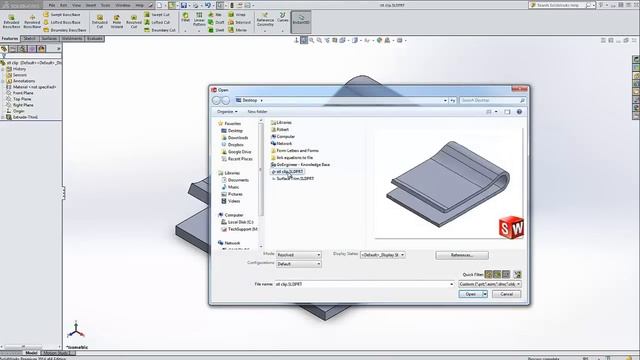Open the Edit menu
The height and width of the screenshot is (360, 640).
tap(64, 5)
